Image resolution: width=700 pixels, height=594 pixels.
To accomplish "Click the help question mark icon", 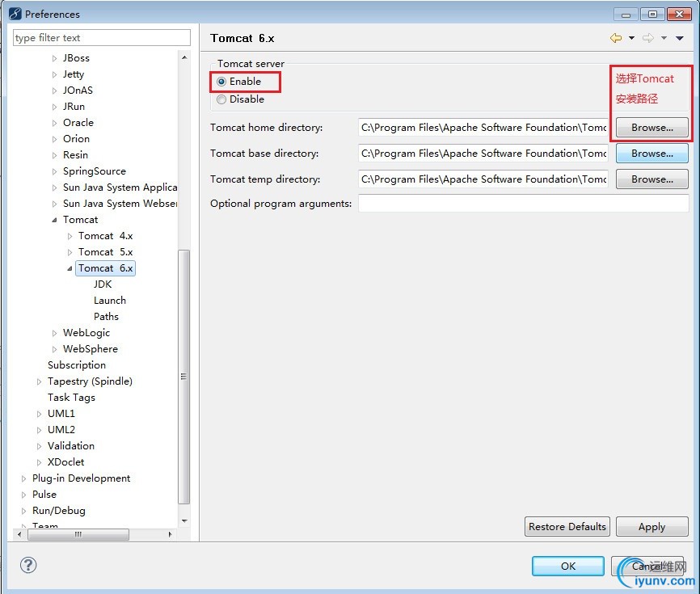I will pos(28,565).
